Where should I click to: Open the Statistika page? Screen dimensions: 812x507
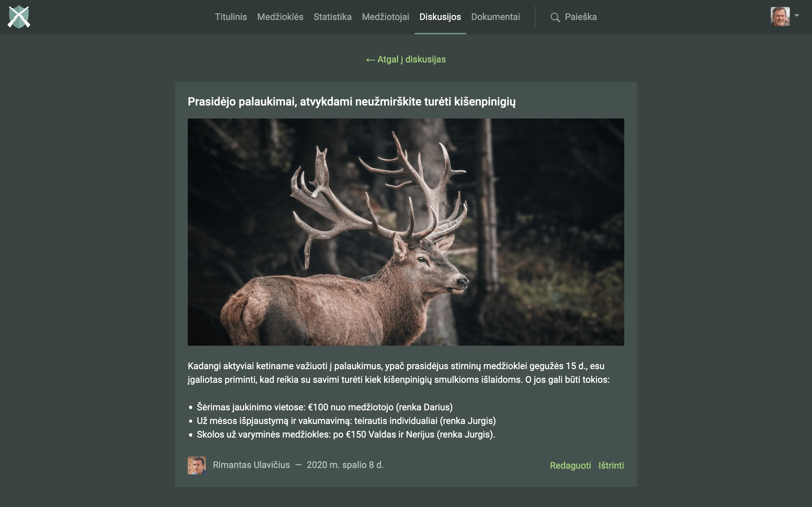pyautogui.click(x=332, y=17)
